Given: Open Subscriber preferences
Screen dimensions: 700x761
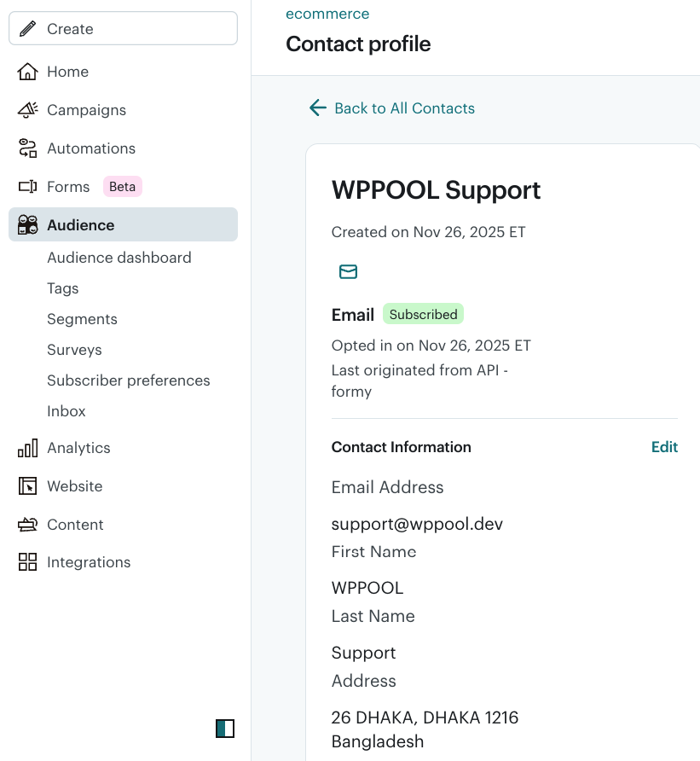Looking at the screenshot, I should [129, 380].
